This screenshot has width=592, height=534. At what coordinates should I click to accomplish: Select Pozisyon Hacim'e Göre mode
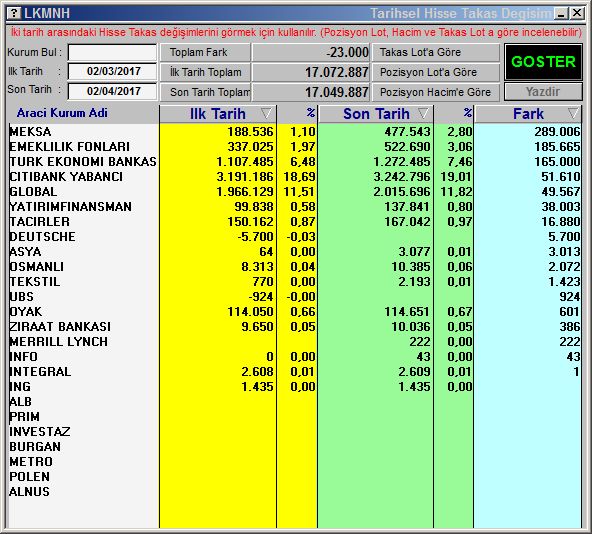[436, 92]
